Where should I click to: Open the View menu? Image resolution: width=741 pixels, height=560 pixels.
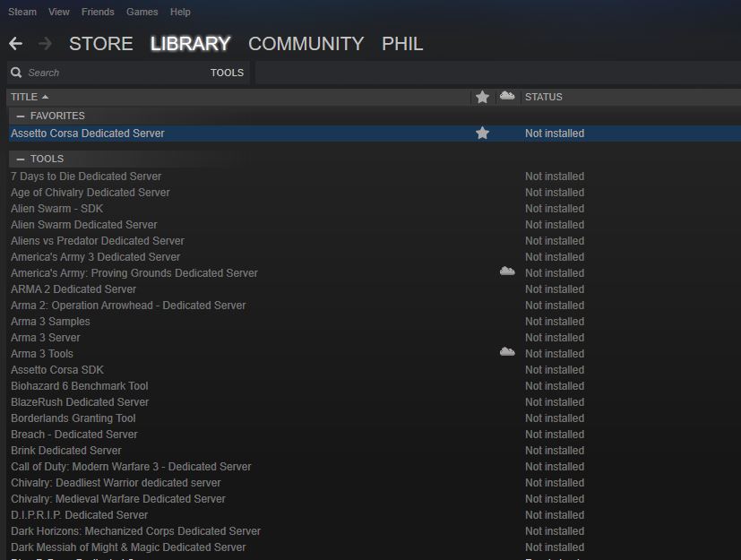[58, 12]
